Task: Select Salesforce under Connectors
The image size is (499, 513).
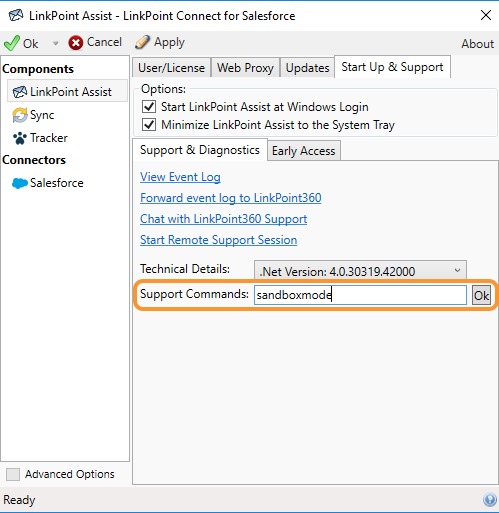Action: click(x=57, y=183)
